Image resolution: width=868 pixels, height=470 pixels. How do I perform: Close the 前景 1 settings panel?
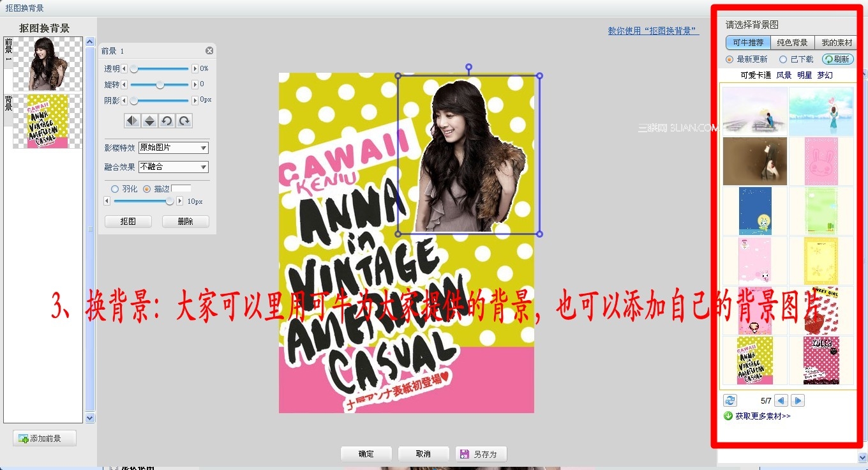click(x=209, y=51)
